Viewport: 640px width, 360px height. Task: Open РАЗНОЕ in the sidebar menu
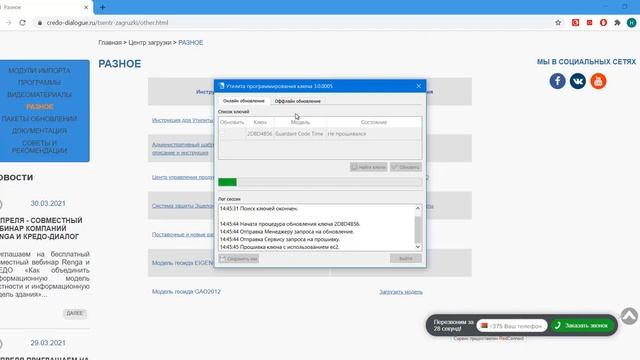point(39,107)
